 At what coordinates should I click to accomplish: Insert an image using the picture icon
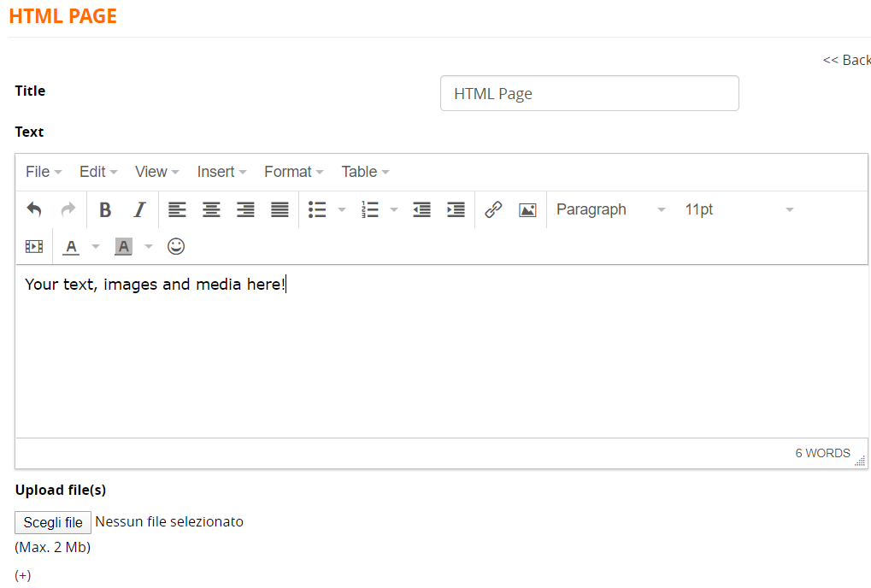[527, 209]
